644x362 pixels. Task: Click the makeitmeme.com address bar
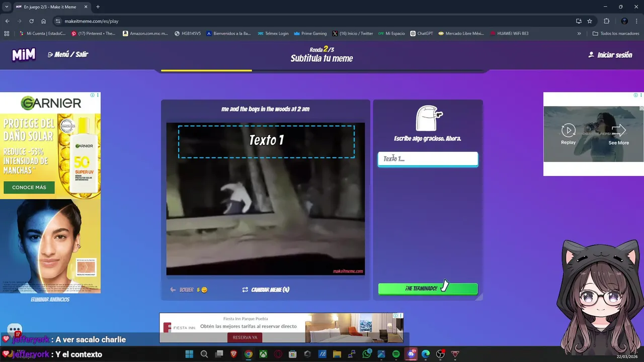(x=312, y=21)
